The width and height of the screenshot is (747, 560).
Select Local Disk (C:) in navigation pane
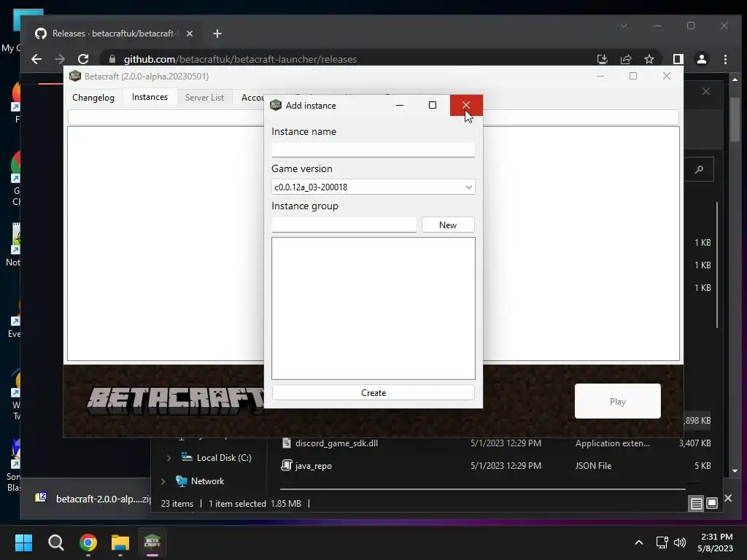coord(216,458)
